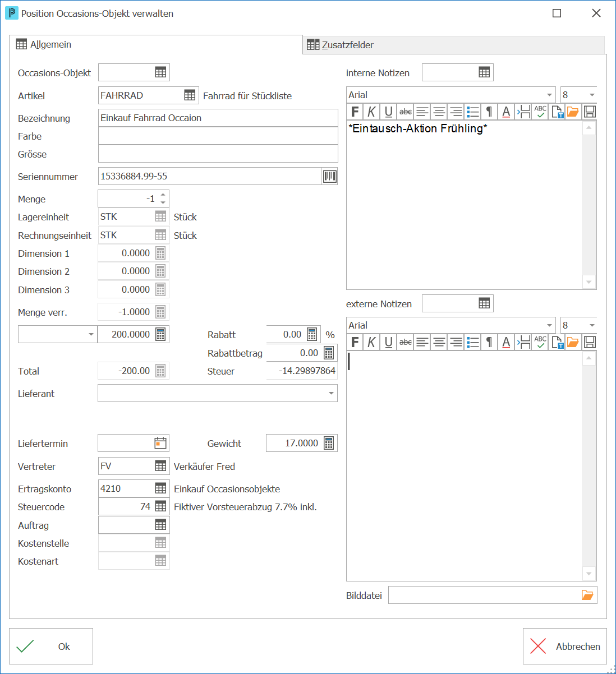Increase Menge with the spinner up arrow

pos(163,195)
